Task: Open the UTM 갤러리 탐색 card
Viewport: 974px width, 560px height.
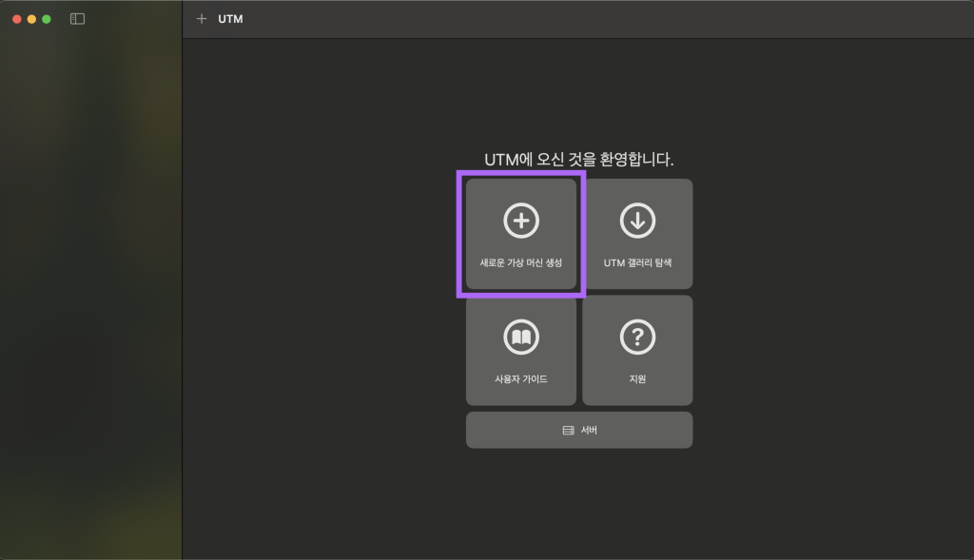Action: point(637,234)
